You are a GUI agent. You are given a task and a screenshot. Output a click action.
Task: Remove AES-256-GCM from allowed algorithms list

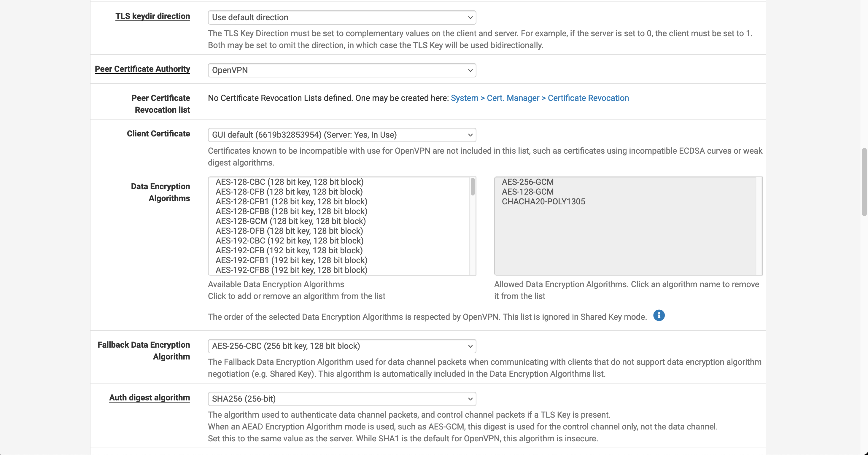527,182
